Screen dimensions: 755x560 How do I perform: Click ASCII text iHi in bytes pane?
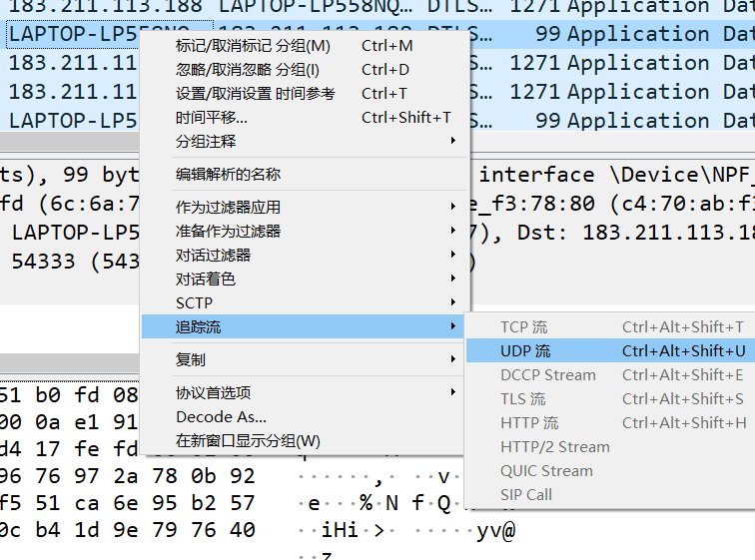(340, 530)
